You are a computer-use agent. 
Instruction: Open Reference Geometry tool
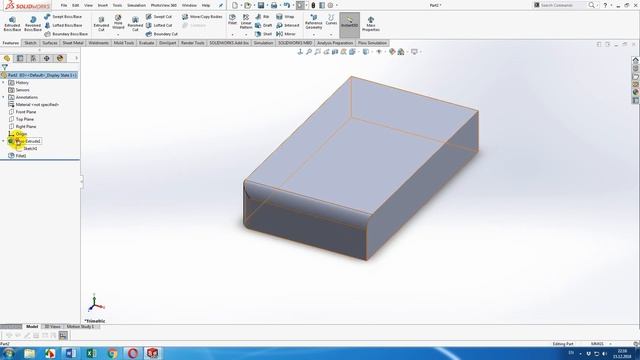[x=313, y=22]
